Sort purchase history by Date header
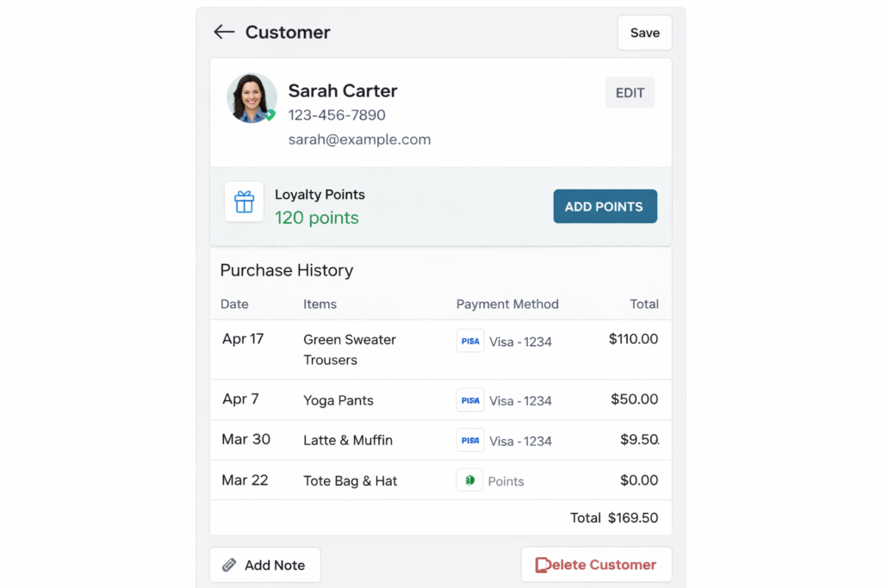Image resolution: width=882 pixels, height=588 pixels. coord(234,304)
